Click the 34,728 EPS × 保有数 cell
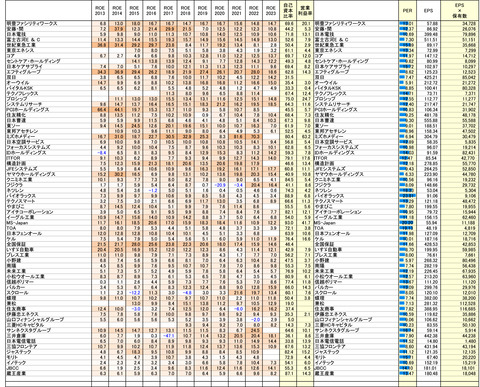Image resolution: width=480 pixels, height=387 pixels. 460,24
